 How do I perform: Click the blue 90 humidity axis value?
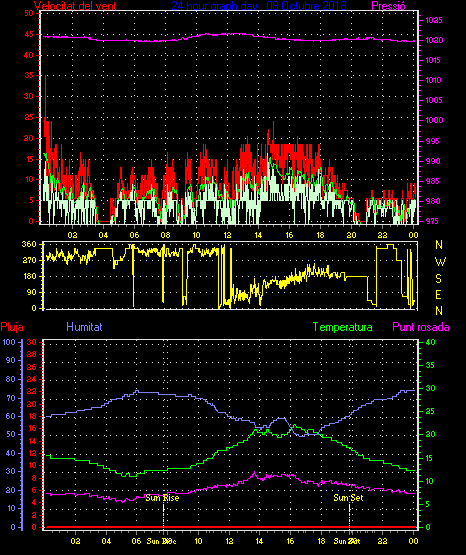[x=11, y=360]
